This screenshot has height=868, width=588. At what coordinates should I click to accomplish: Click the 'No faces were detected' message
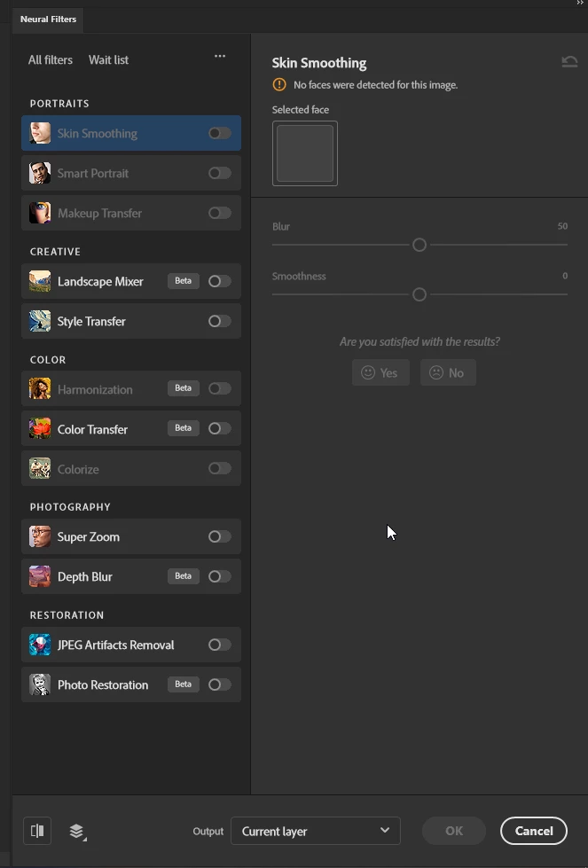point(375,85)
